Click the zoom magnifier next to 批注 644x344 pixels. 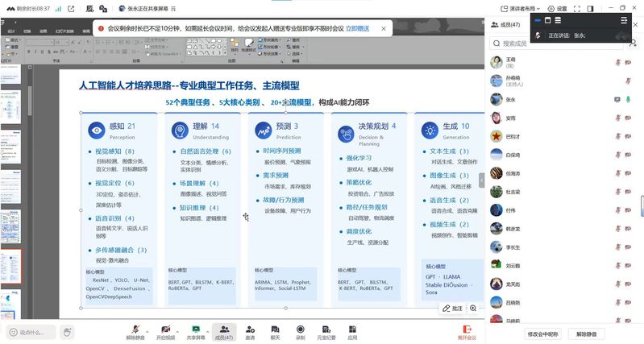coord(473,308)
